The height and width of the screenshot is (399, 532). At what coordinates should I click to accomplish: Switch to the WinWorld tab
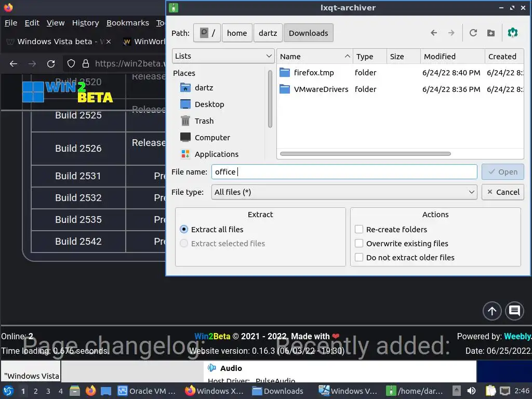(144, 42)
